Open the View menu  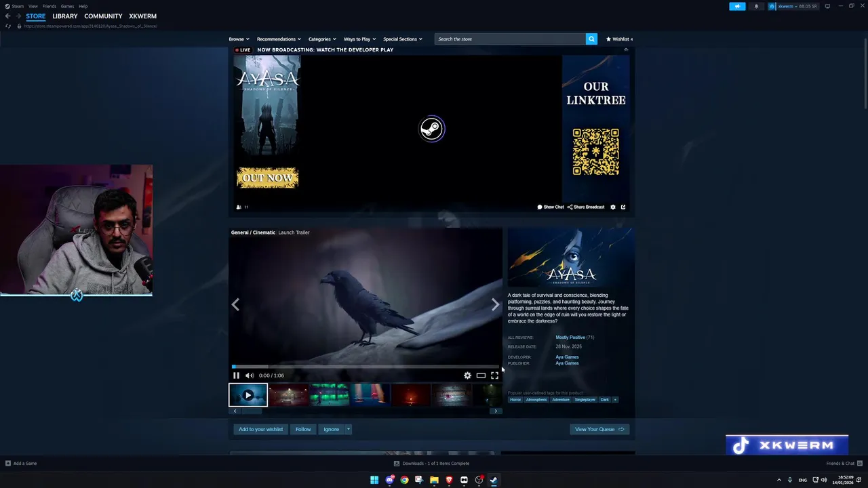pyautogui.click(x=33, y=6)
